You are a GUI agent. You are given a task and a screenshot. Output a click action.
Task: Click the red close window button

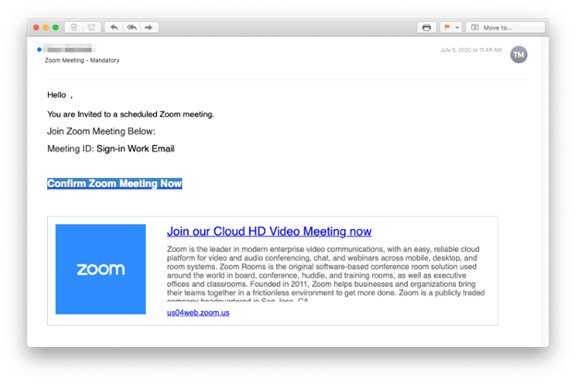click(x=36, y=28)
